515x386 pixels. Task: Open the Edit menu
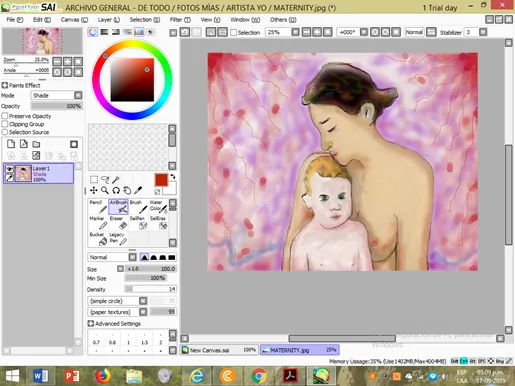[42, 20]
